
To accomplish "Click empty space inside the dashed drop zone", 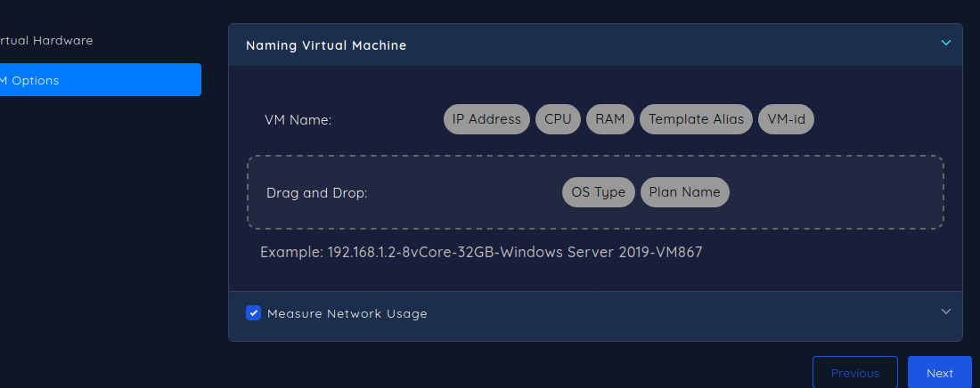I will [837, 192].
